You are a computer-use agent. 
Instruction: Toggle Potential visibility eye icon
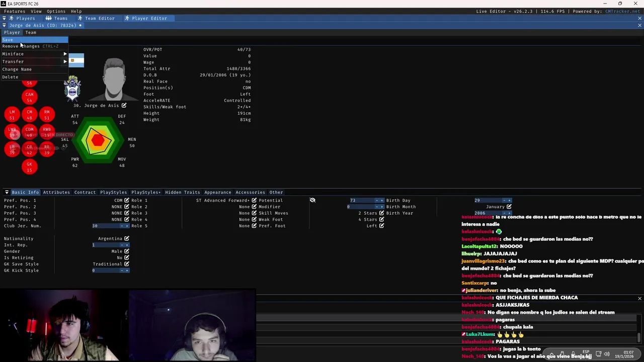point(312,201)
